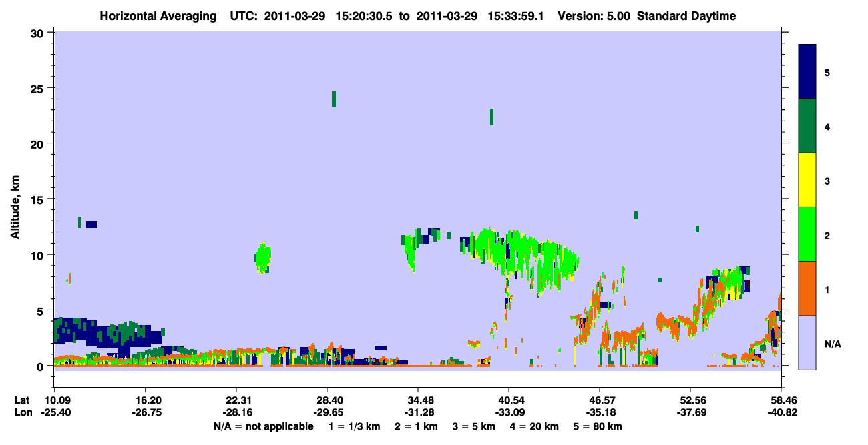Click the longitude value '-40.82'
Screen dimensions: 868x445
point(781,412)
